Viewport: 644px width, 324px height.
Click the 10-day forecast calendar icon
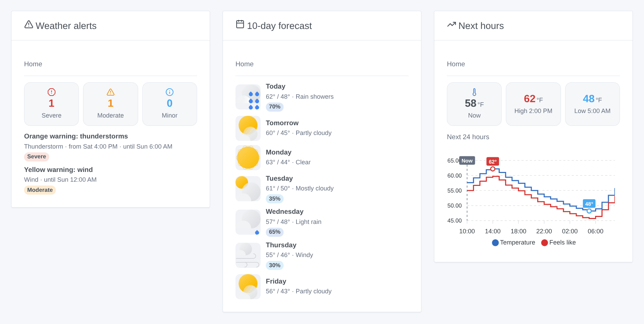pos(240,24)
